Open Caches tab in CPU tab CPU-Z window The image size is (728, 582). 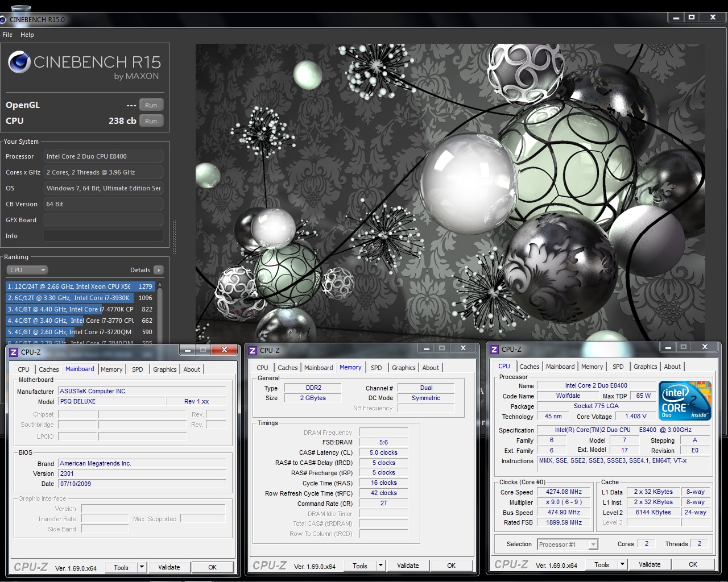530,367
